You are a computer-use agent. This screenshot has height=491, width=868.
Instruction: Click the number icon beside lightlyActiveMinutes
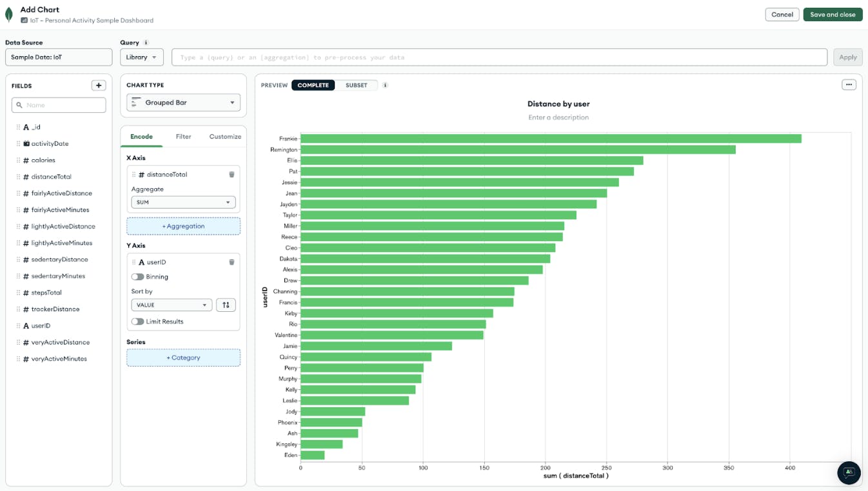tap(26, 243)
